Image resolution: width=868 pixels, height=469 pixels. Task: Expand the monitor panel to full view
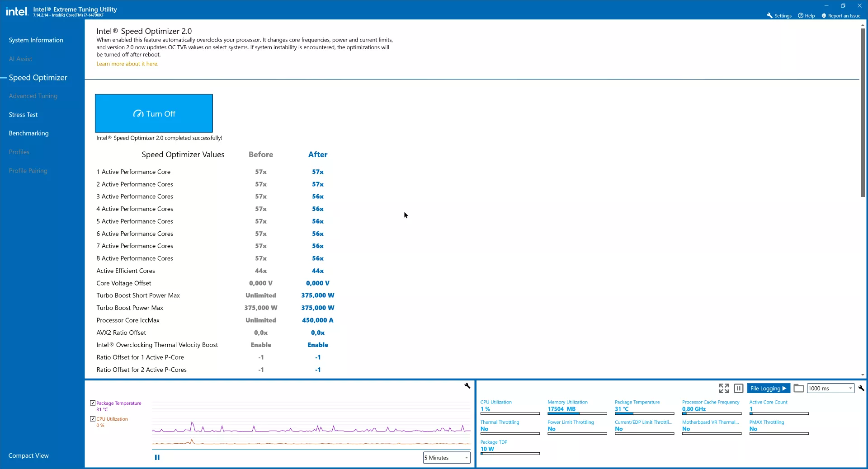(x=724, y=388)
